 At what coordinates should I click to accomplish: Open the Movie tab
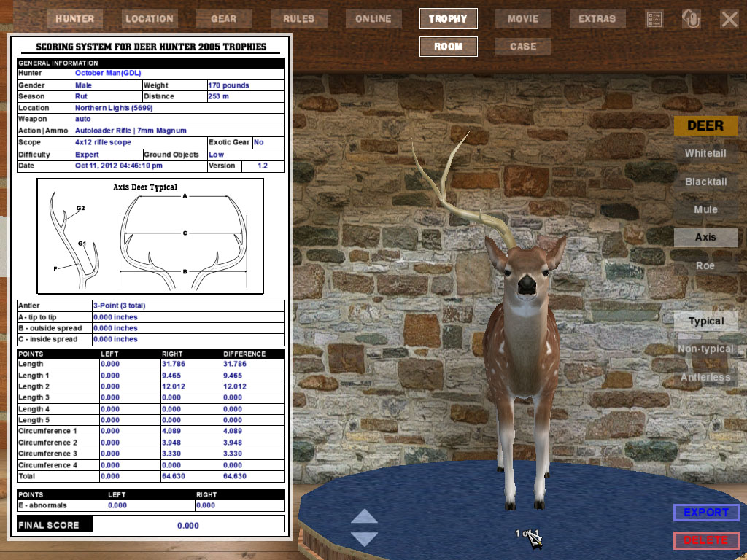(x=523, y=19)
